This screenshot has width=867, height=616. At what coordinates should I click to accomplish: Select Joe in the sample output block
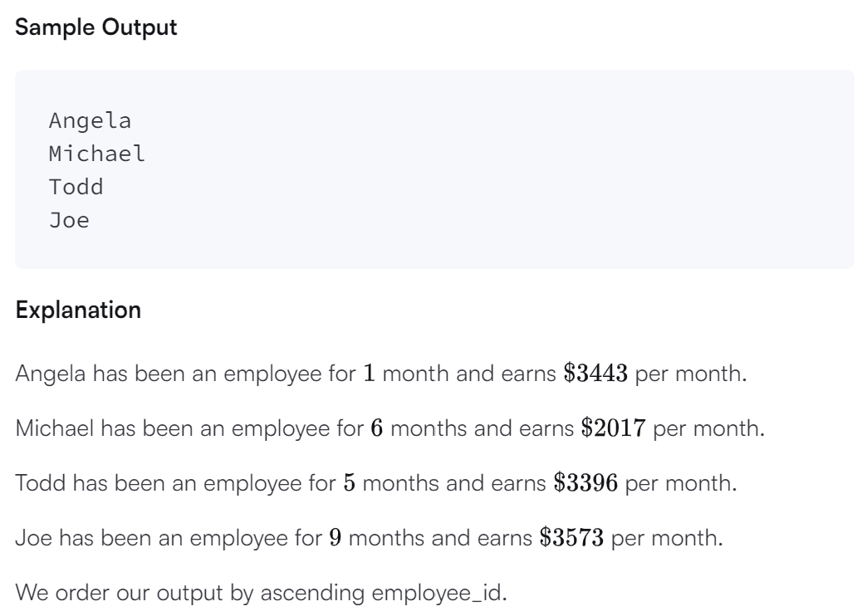(69, 220)
